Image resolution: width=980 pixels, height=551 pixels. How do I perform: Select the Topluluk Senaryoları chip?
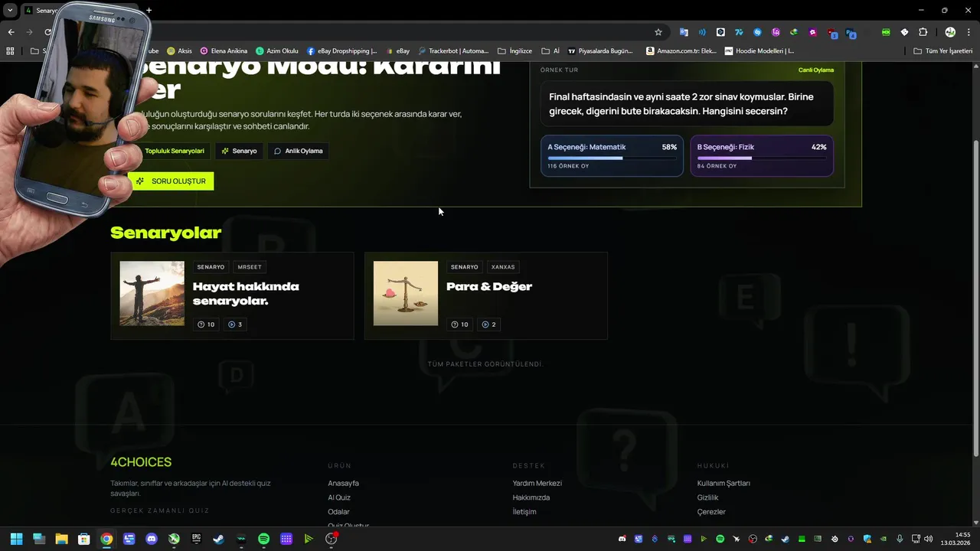[172, 151]
